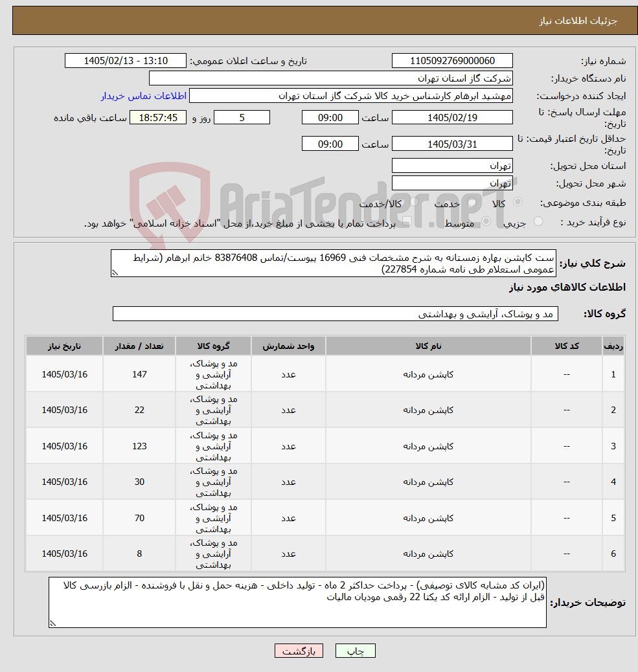Click the quantity cell 22 in row 2
This screenshot has width=638, height=672.
click(x=139, y=410)
